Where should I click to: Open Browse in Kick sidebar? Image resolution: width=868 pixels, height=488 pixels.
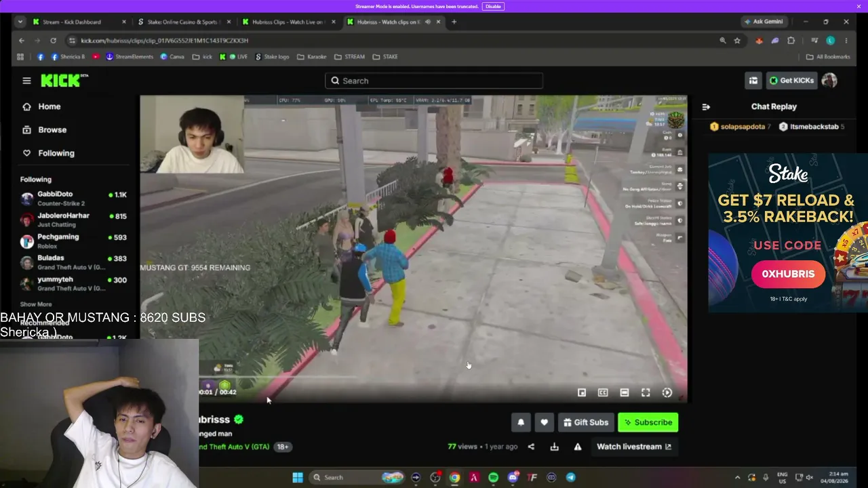pos(52,129)
